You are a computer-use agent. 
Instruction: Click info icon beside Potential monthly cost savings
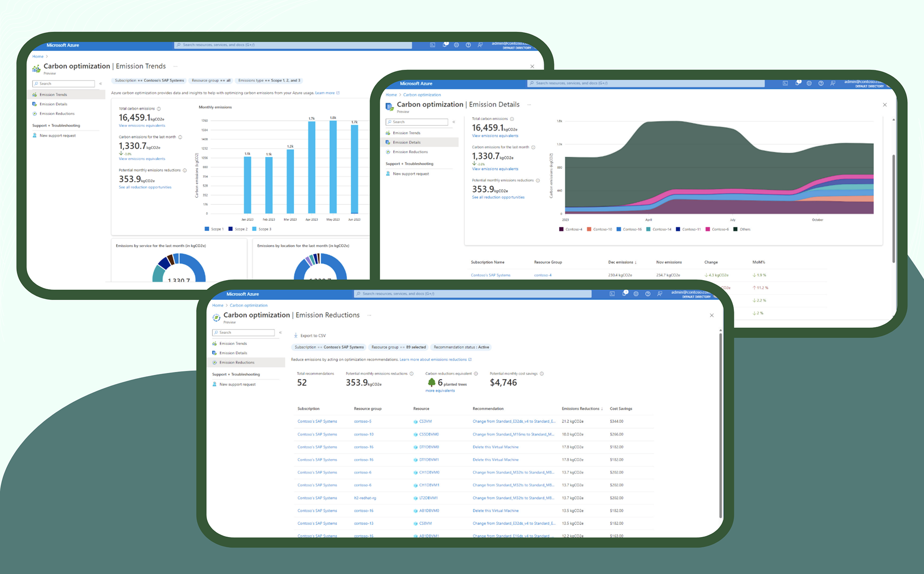(542, 373)
